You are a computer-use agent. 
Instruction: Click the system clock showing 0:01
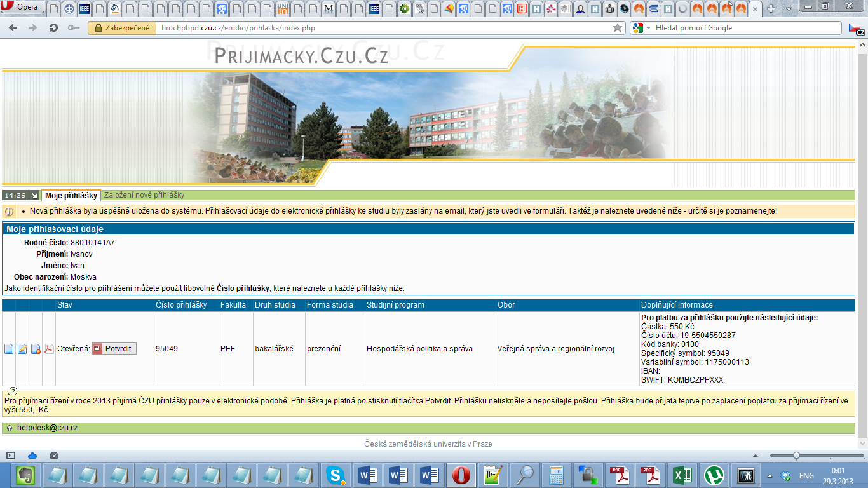click(x=837, y=475)
